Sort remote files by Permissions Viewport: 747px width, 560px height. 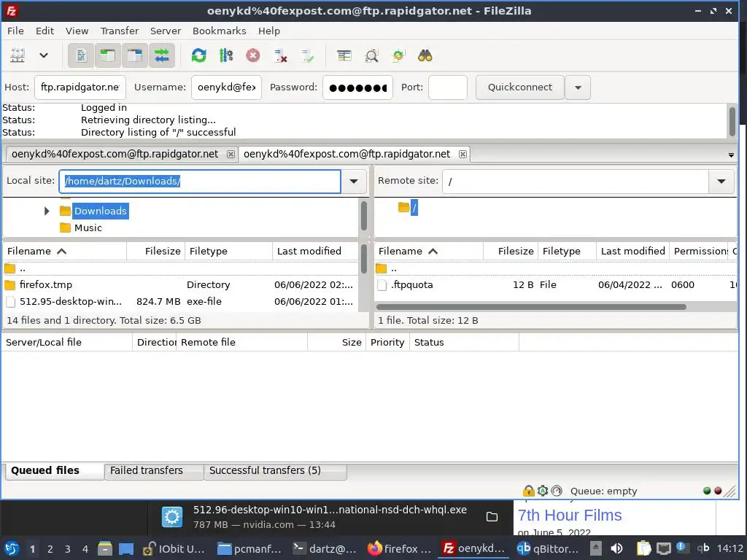coord(699,251)
